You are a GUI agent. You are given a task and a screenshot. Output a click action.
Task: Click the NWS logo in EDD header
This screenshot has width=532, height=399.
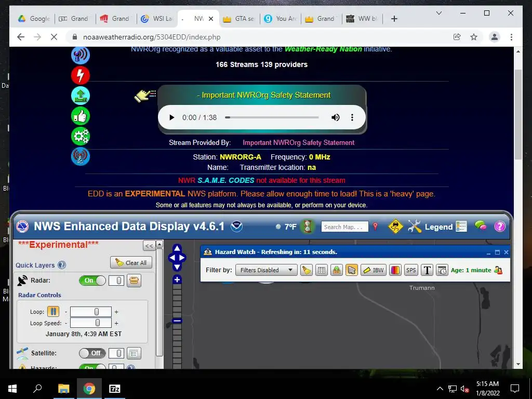click(x=23, y=227)
